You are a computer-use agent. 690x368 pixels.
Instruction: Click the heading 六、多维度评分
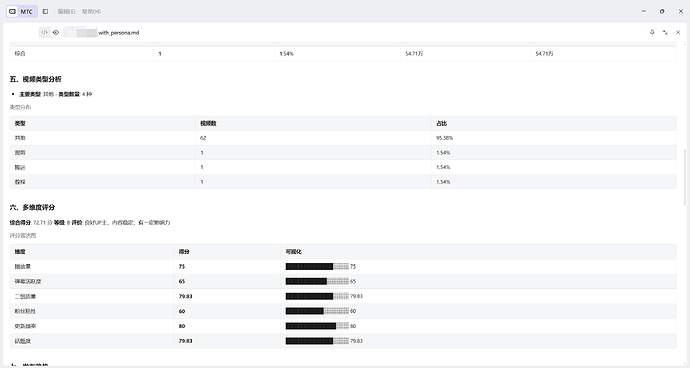pyautogui.click(x=33, y=207)
